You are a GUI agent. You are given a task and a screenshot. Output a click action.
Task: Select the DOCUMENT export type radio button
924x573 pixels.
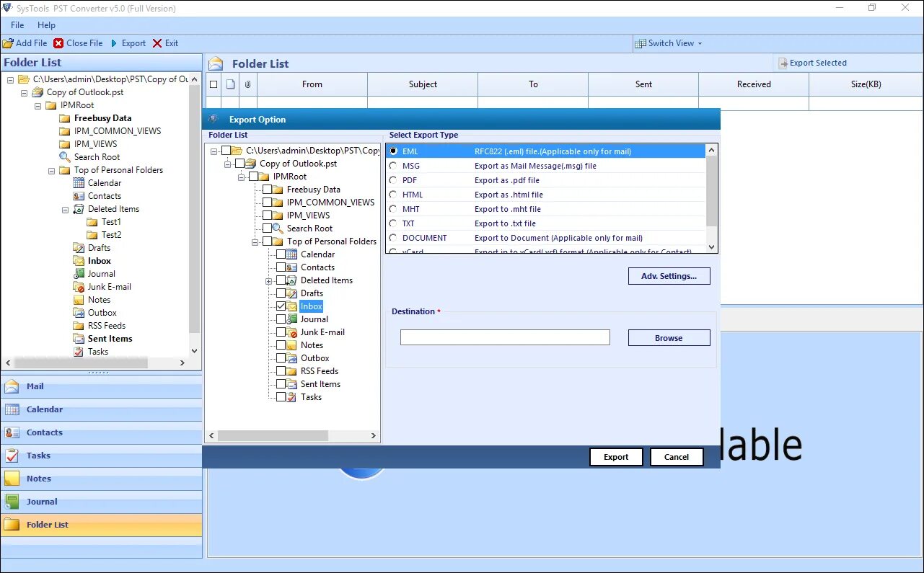[393, 238]
